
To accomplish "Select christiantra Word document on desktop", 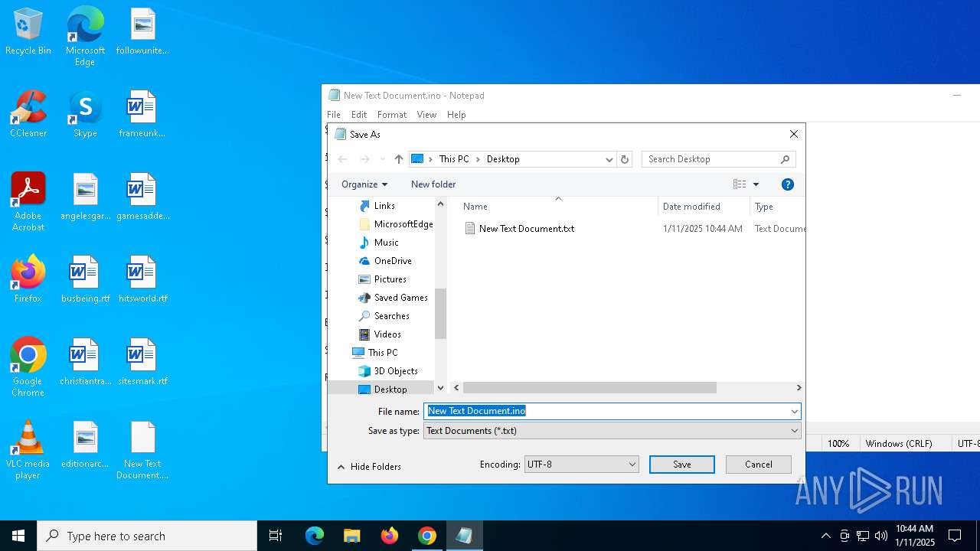I will tap(85, 363).
